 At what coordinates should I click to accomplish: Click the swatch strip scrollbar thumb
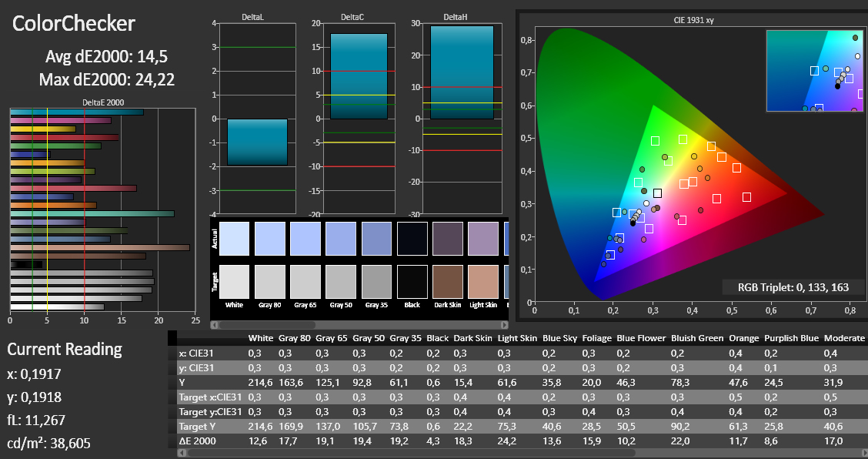(267, 325)
